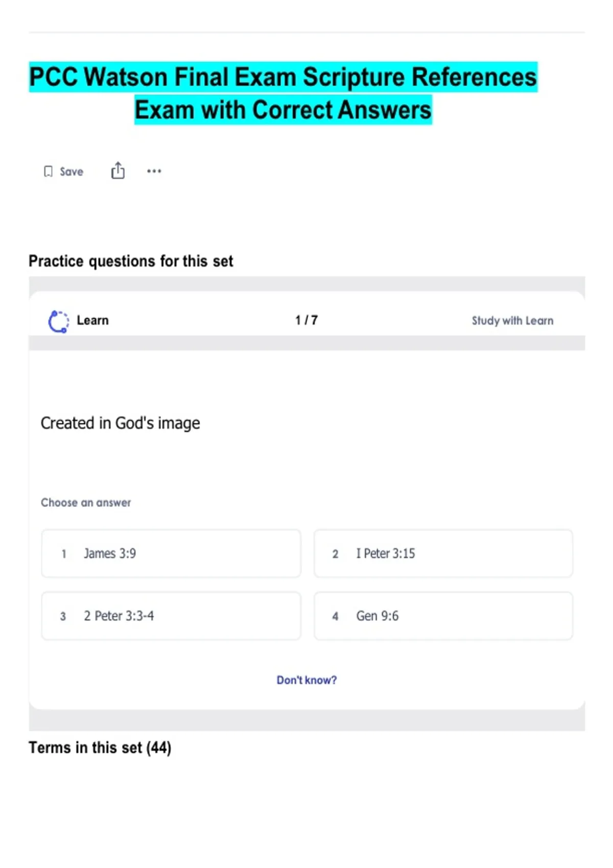Click the Save bookmark icon
Image resolution: width=613 pixels, height=868 pixels.
(48, 172)
